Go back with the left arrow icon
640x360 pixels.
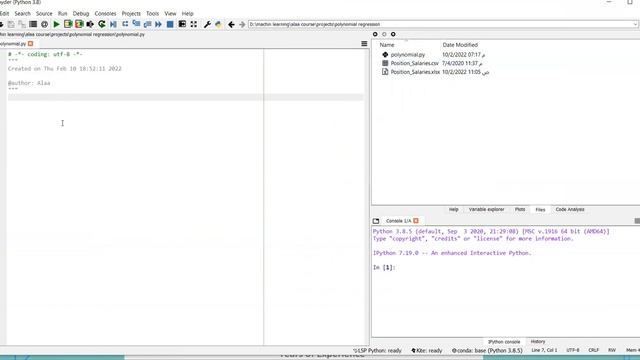tap(231, 24)
